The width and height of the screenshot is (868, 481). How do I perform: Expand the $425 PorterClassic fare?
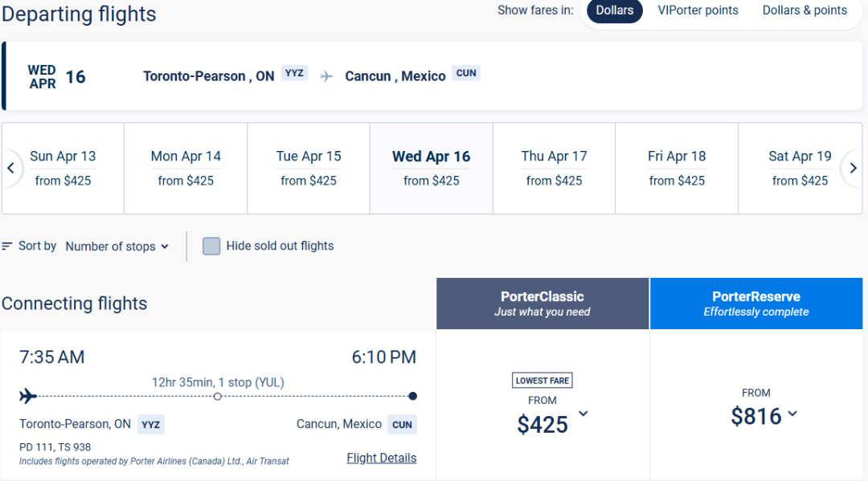[x=583, y=414]
